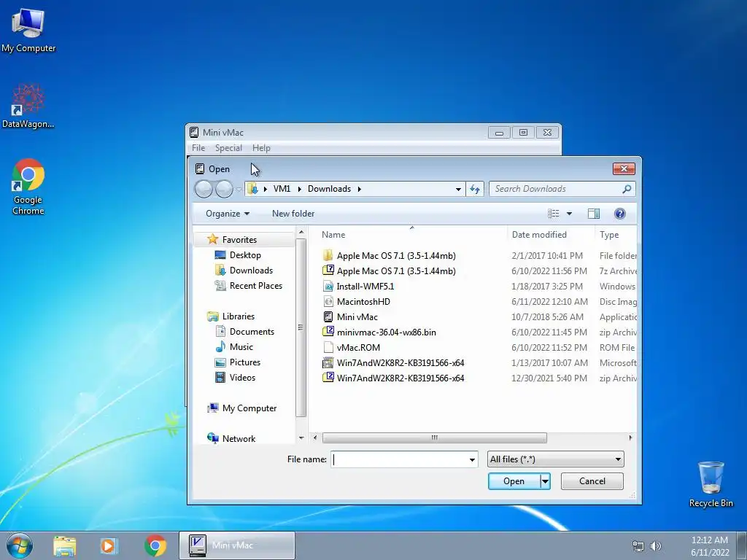Click the refresh icon beside address bar
This screenshot has width=747, height=560.
point(475,189)
